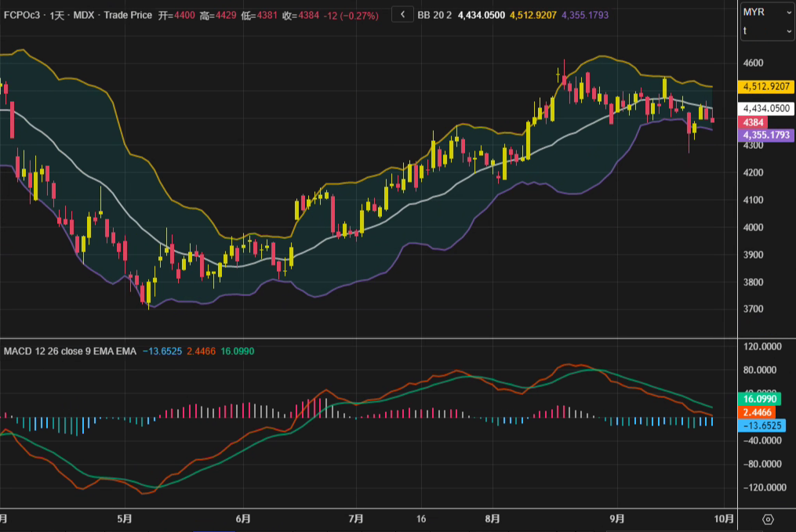Click the purple BB lower value 4,355.1793 in legend
796x532 pixels.
click(x=585, y=15)
